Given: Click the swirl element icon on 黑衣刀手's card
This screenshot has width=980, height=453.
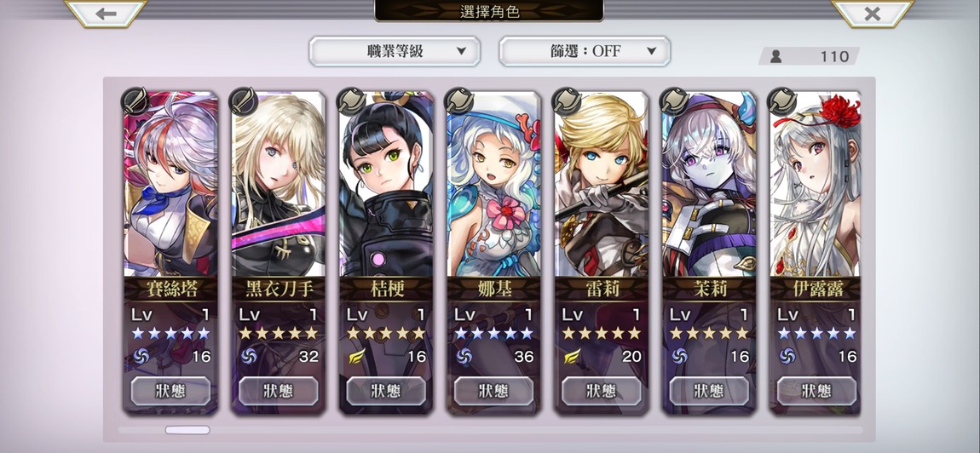Looking at the screenshot, I should point(248,356).
